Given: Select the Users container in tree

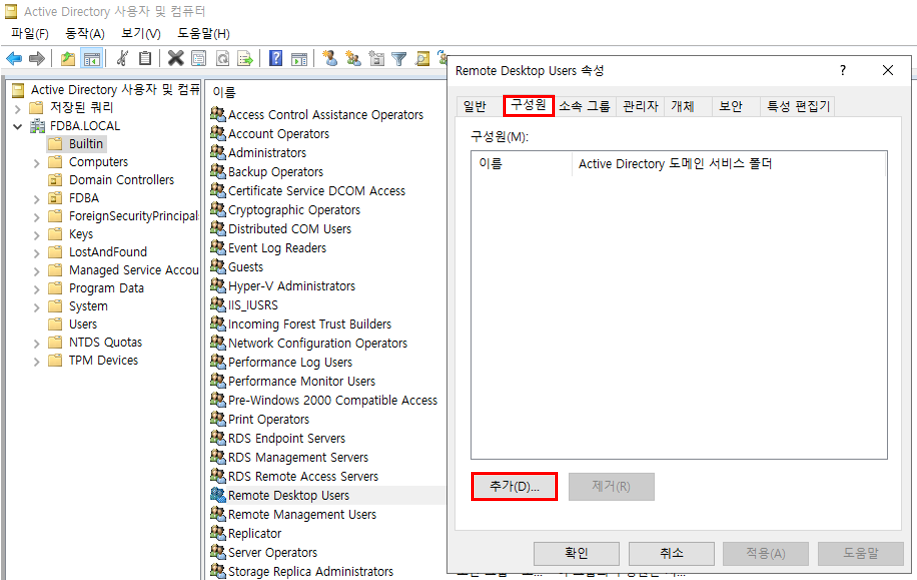Looking at the screenshot, I should pyautogui.click(x=83, y=324).
